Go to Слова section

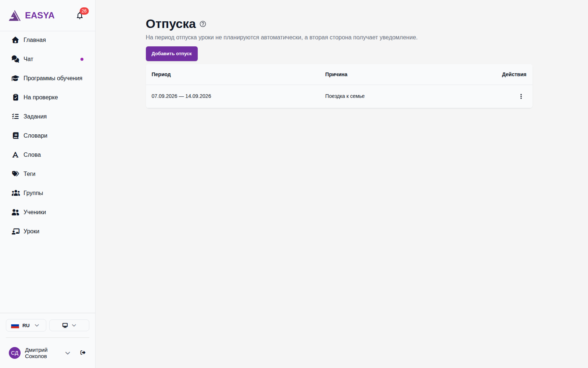[x=47, y=155]
